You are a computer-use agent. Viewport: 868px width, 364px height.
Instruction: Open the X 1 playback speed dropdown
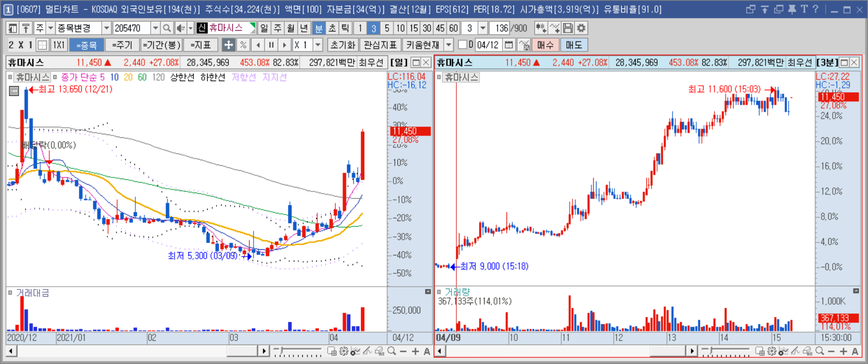(318, 45)
